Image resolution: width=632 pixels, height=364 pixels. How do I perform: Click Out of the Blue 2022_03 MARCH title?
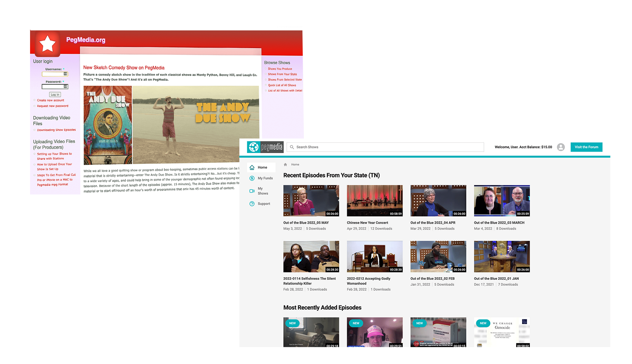[x=499, y=223]
